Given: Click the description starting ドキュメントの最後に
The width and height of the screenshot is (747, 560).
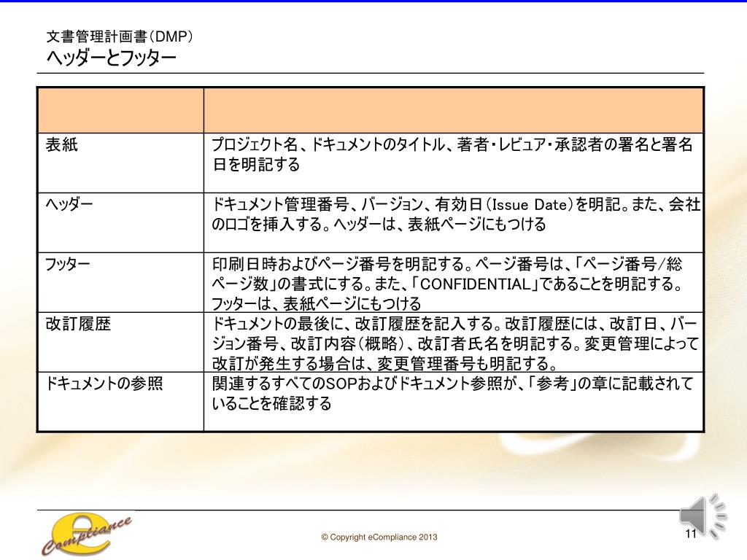Looking at the screenshot, I should tap(454, 343).
